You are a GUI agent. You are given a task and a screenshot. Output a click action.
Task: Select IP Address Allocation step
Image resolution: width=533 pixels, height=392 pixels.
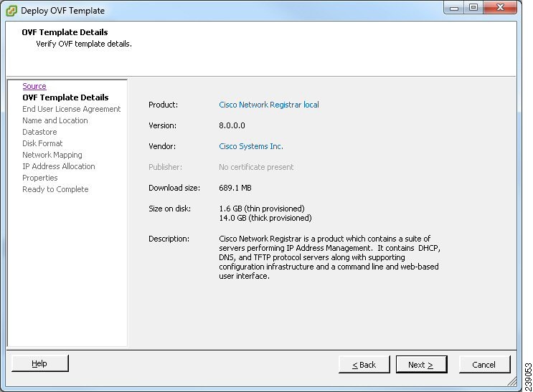click(59, 166)
